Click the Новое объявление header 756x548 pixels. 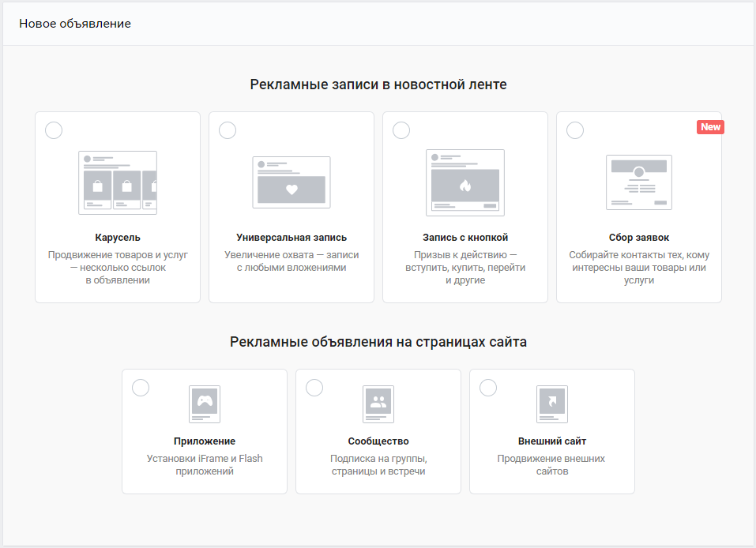75,24
